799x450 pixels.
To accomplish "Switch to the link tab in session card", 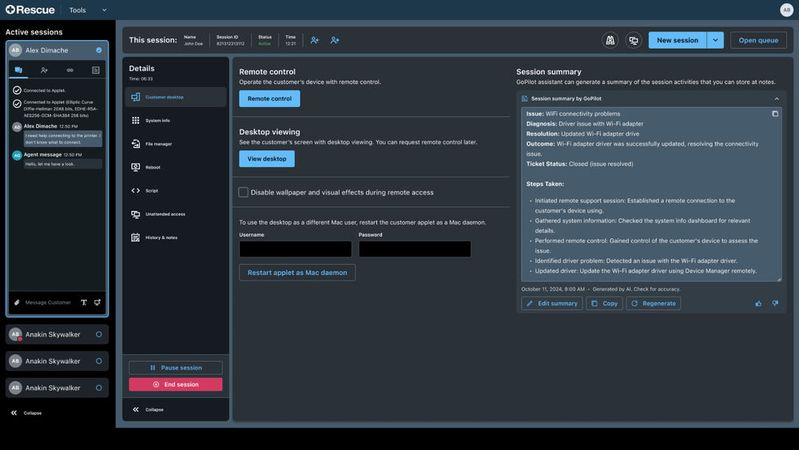I will [x=70, y=70].
